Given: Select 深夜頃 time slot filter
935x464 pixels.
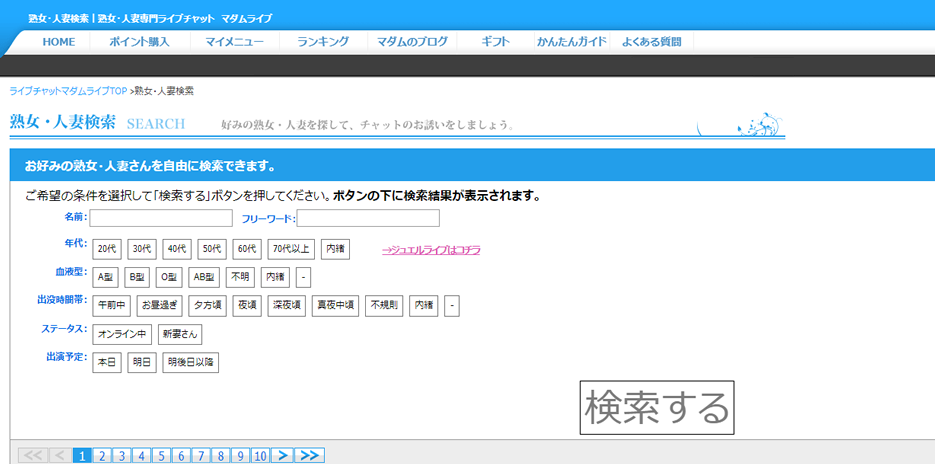Looking at the screenshot, I should (286, 305).
